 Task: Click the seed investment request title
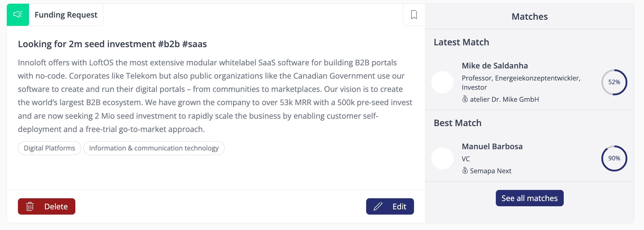click(x=112, y=44)
